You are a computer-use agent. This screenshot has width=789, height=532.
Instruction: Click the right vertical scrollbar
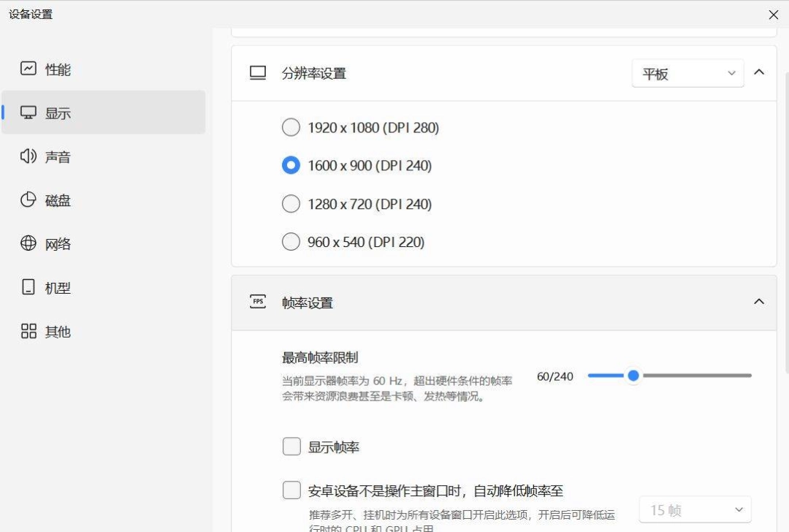(x=787, y=221)
